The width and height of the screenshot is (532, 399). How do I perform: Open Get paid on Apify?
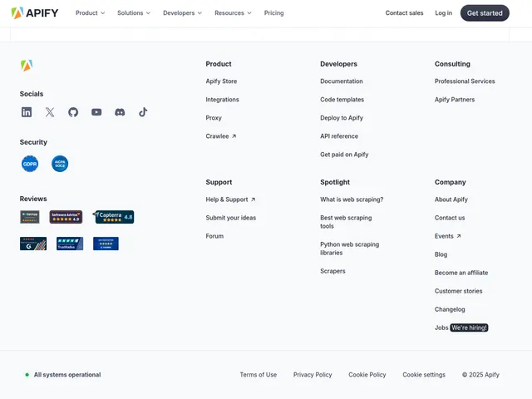point(344,155)
